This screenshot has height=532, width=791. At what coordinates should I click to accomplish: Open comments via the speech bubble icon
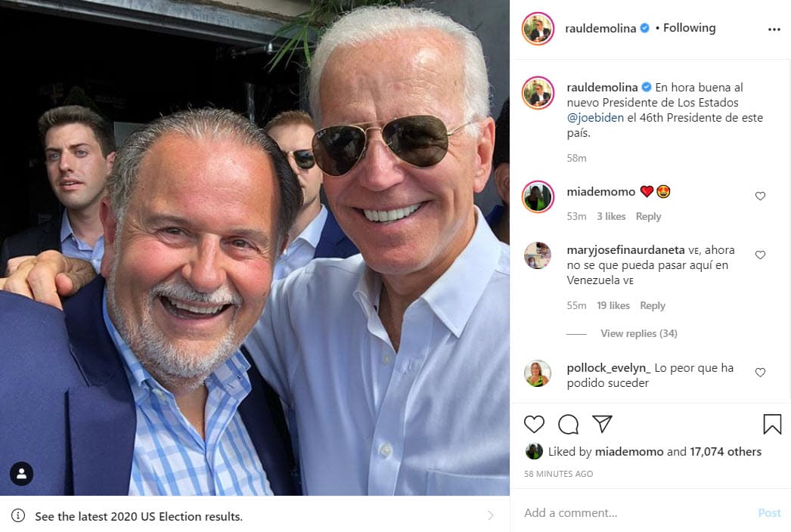coord(568,425)
